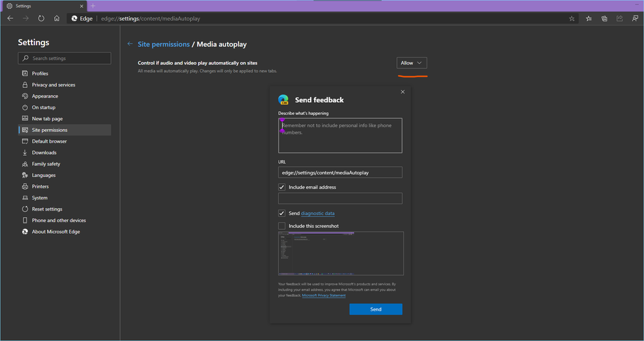Click the URL field in the feedback dialog
The image size is (644, 341).
340,172
